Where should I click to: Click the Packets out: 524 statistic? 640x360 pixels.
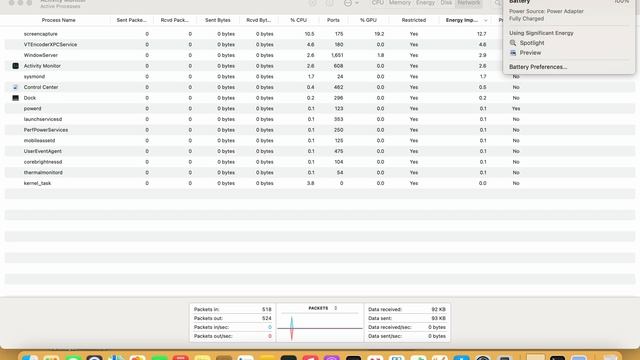click(232, 318)
